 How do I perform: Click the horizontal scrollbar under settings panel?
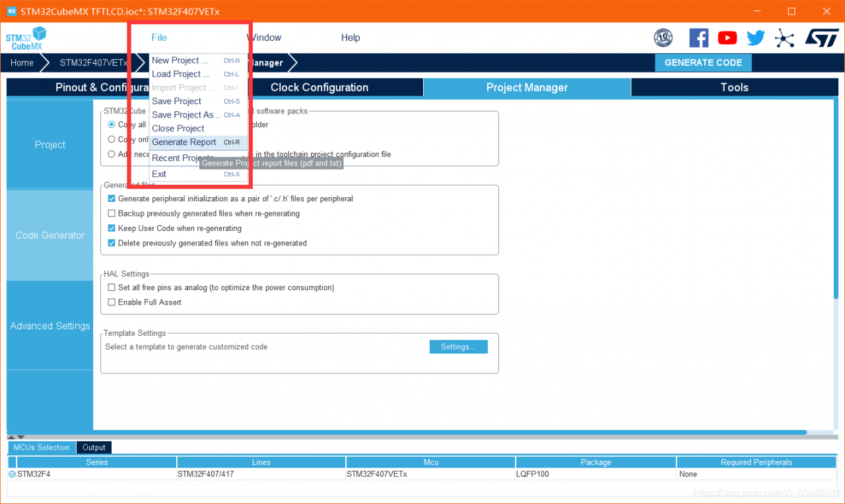[x=407, y=432]
